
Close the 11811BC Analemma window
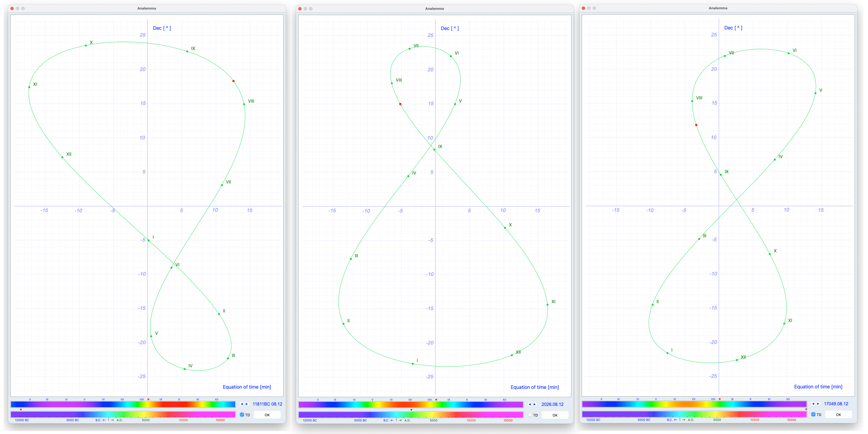tap(12, 8)
